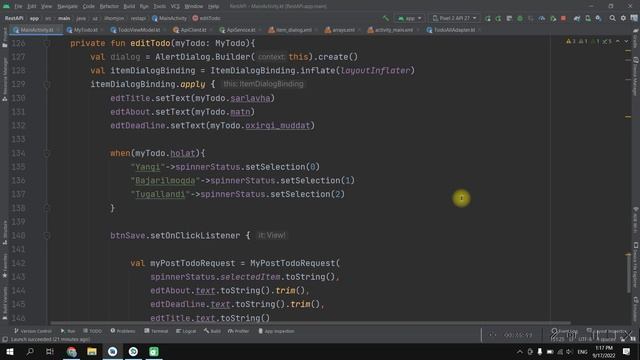The image size is (640, 360).
Task: Show hidden system tray icons chevron
Action: [520, 351]
